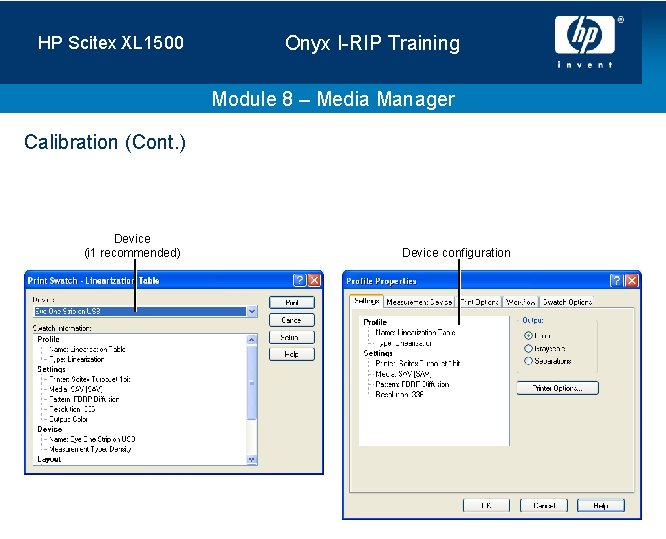Screen dimensions: 666x539
Task: Switch to the Workflow tab
Action: click(521, 302)
